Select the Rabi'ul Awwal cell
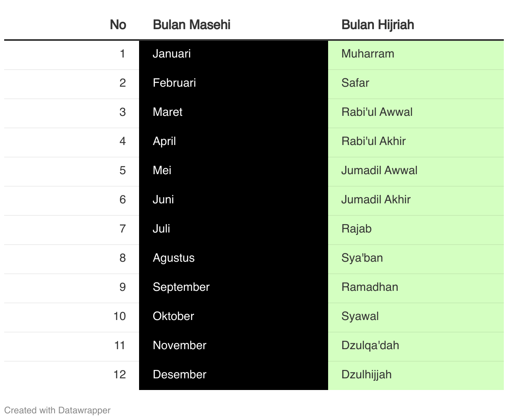This screenshot has height=420, width=508. tap(377, 112)
